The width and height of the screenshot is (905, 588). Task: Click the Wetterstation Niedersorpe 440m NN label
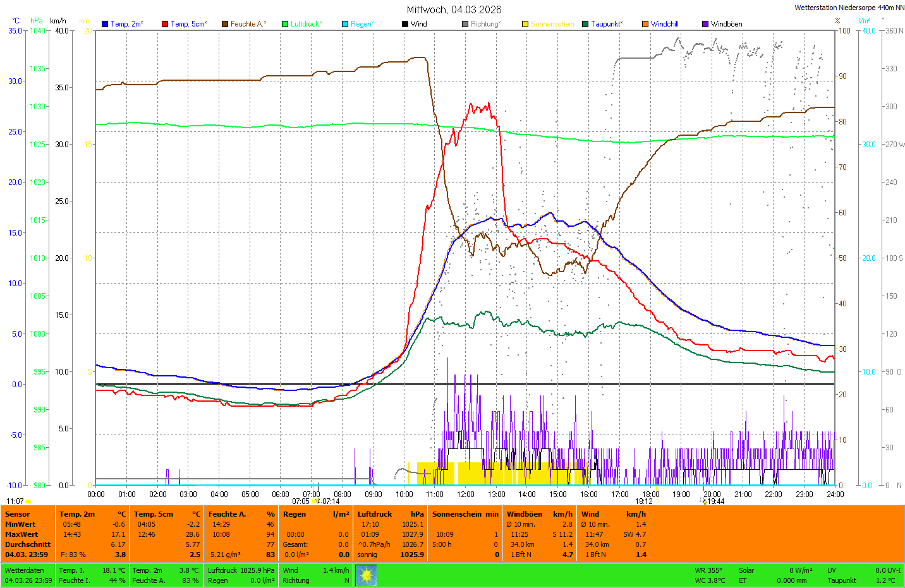point(849,8)
